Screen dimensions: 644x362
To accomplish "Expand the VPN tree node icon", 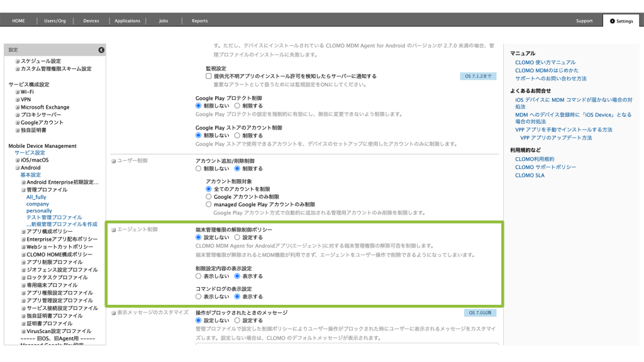I will [x=18, y=99].
